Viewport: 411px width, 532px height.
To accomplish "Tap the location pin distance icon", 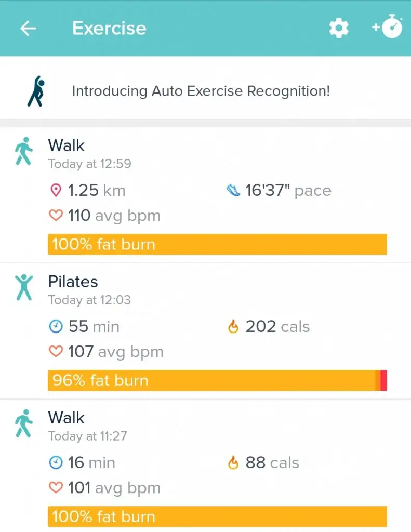I will click(x=56, y=191).
